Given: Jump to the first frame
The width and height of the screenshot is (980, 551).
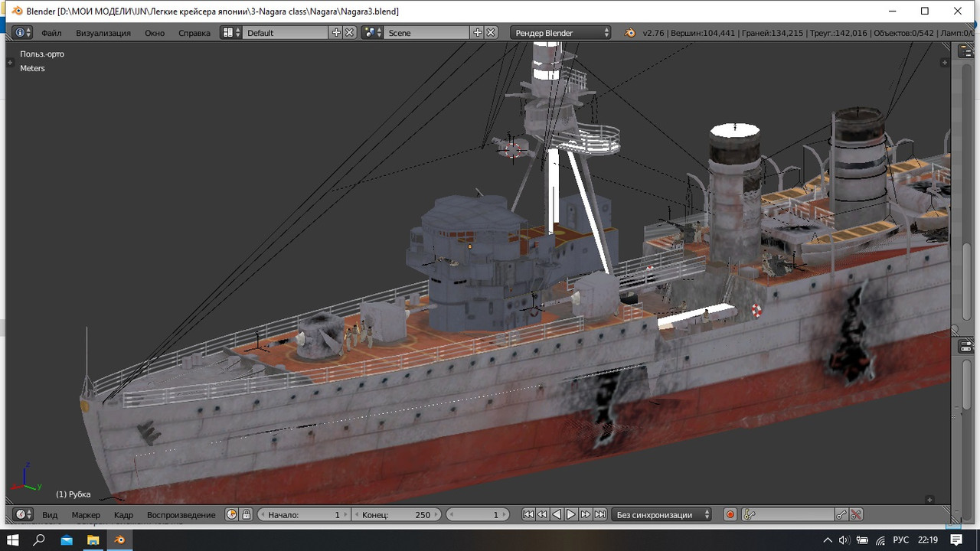Looking at the screenshot, I should (x=528, y=515).
